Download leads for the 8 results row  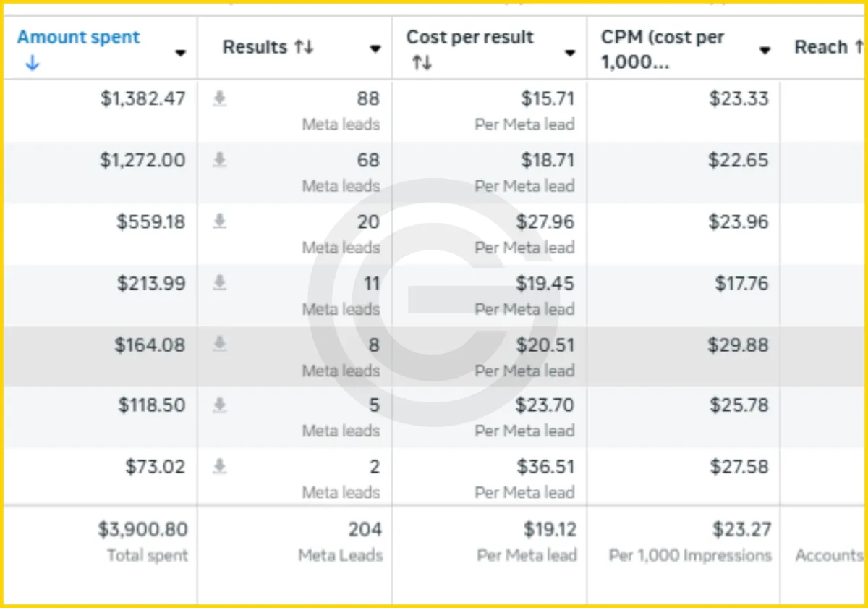[x=220, y=345]
